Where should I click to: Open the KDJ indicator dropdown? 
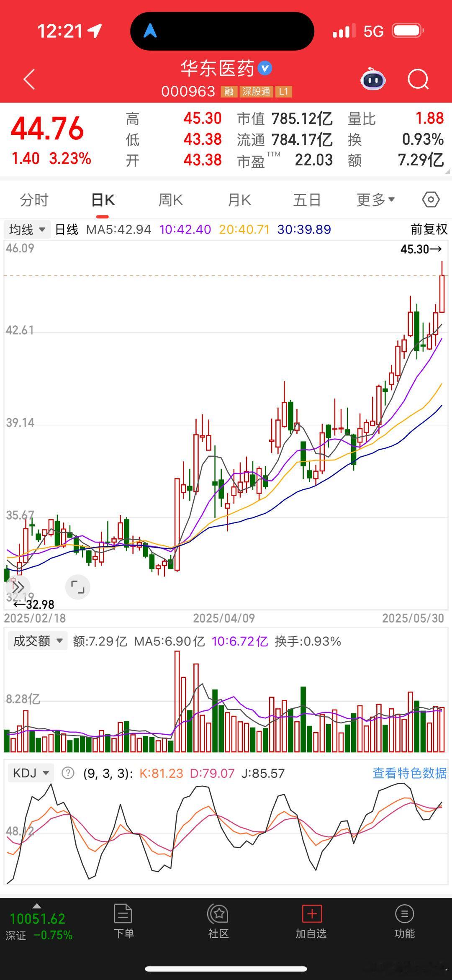[31, 773]
